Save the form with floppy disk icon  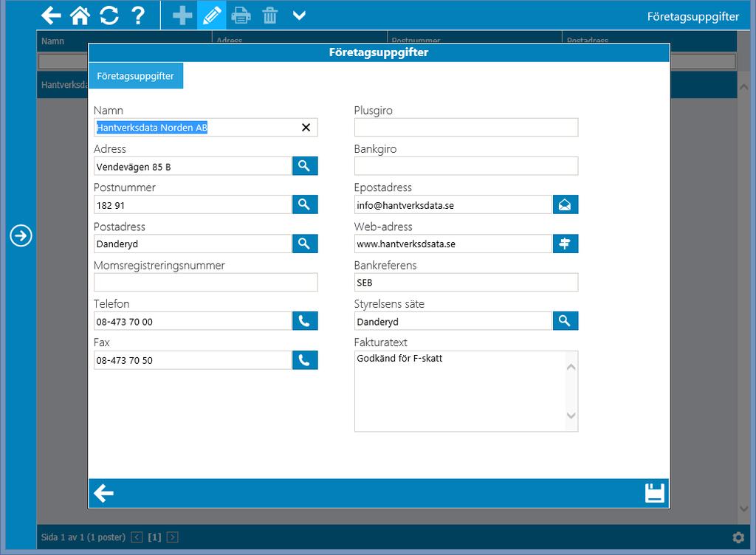coord(654,493)
